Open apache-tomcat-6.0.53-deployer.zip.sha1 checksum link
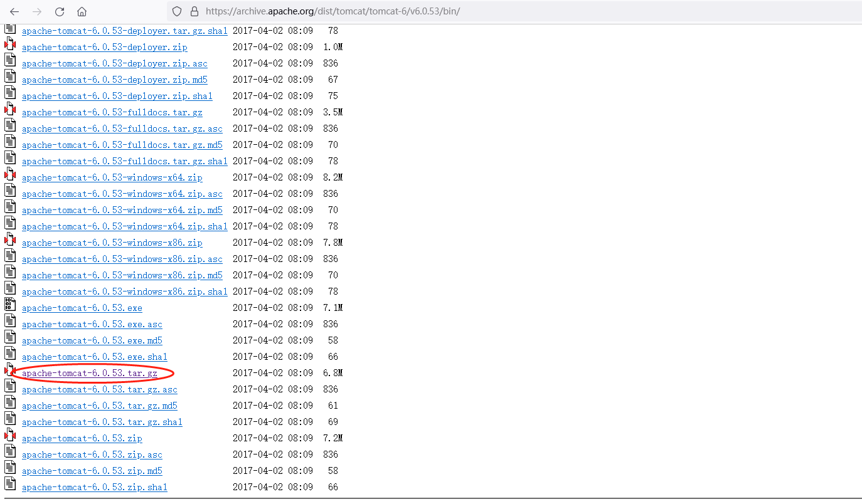The image size is (862, 504). 117,96
